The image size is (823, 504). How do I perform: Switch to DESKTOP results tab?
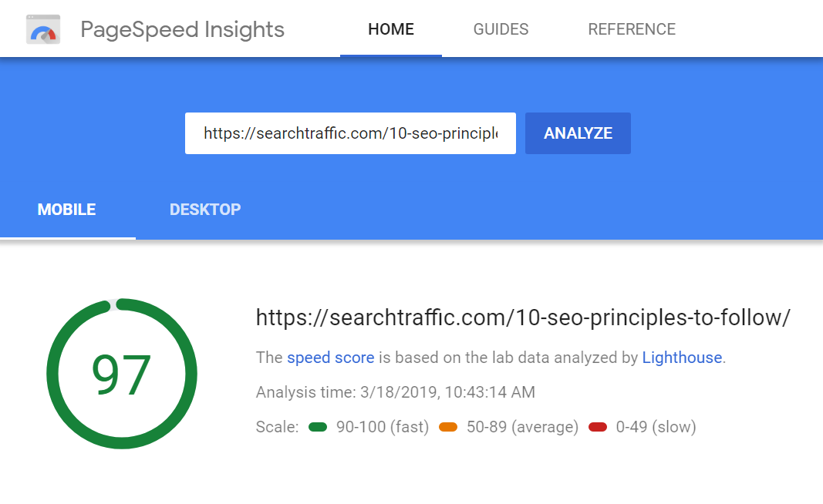pyautogui.click(x=205, y=210)
